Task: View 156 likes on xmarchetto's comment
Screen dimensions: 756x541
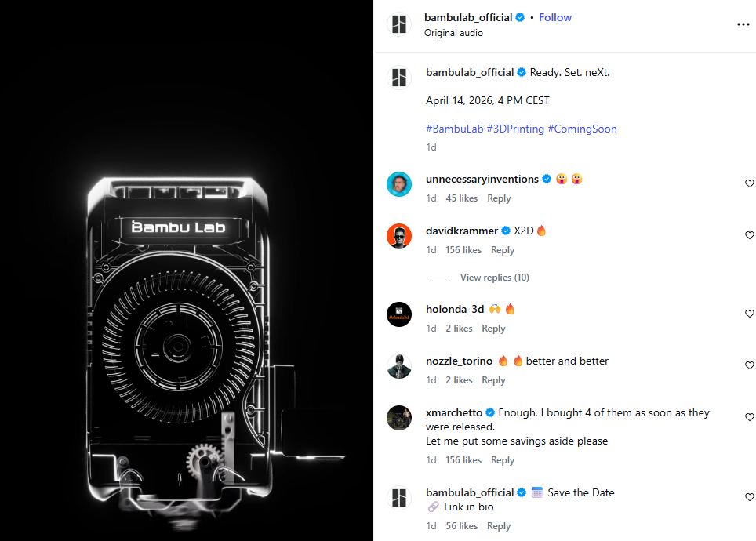Action: (x=463, y=460)
